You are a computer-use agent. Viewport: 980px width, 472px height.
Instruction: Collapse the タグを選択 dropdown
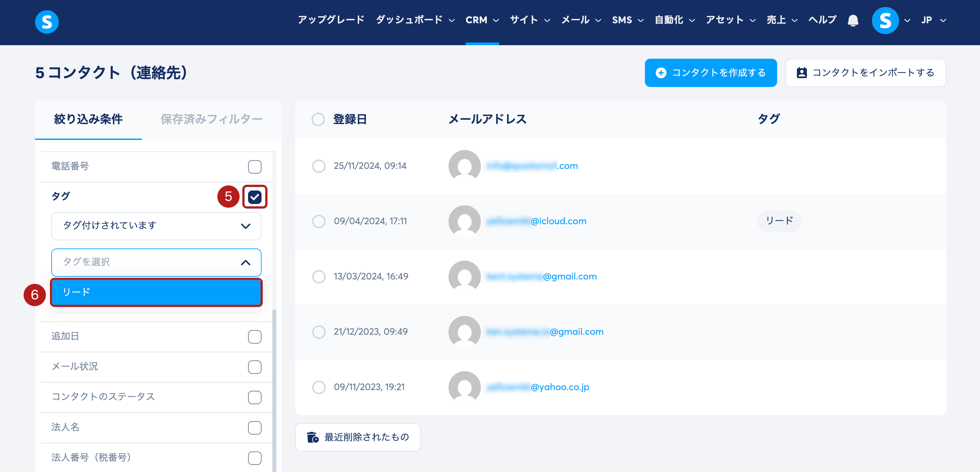point(245,263)
